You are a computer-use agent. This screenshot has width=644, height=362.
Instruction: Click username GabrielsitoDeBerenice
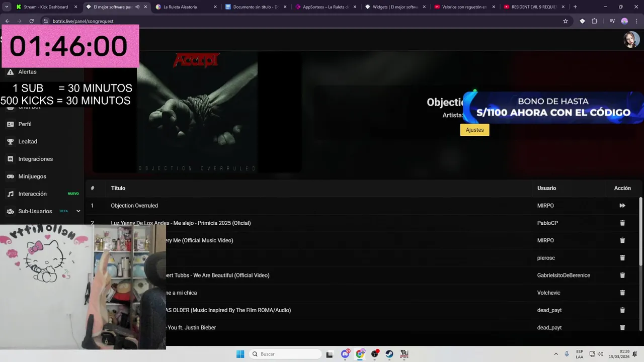(x=563, y=275)
